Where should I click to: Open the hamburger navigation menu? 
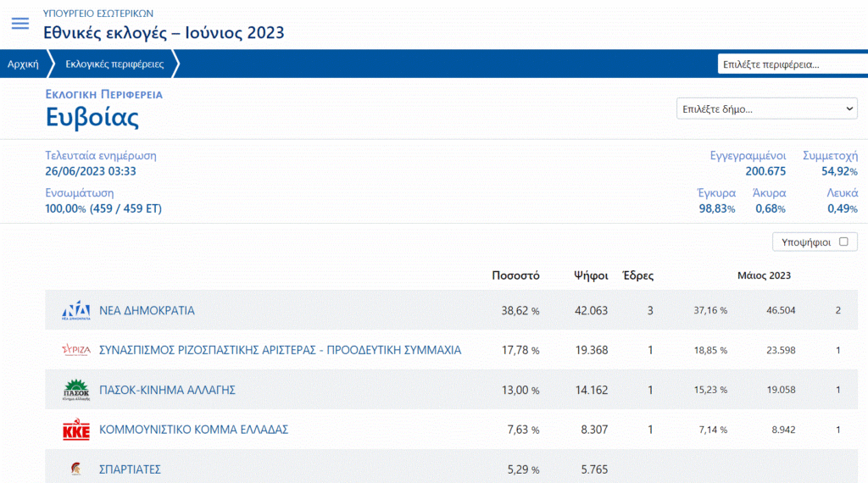(x=19, y=24)
